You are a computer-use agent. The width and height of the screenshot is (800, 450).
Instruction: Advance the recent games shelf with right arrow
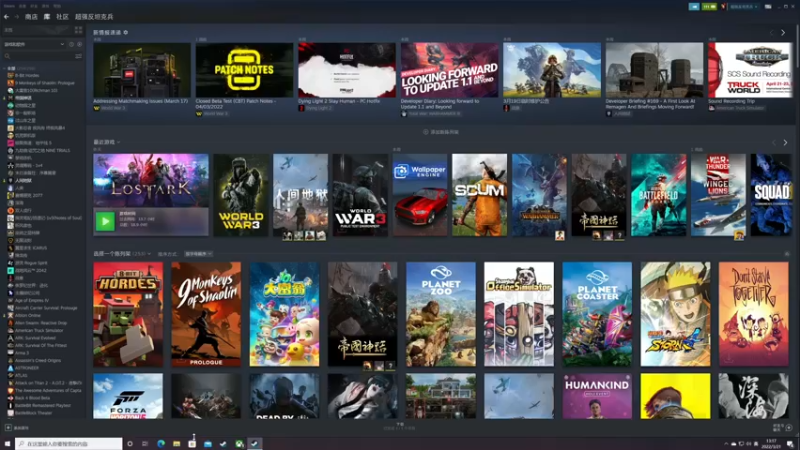point(785,143)
